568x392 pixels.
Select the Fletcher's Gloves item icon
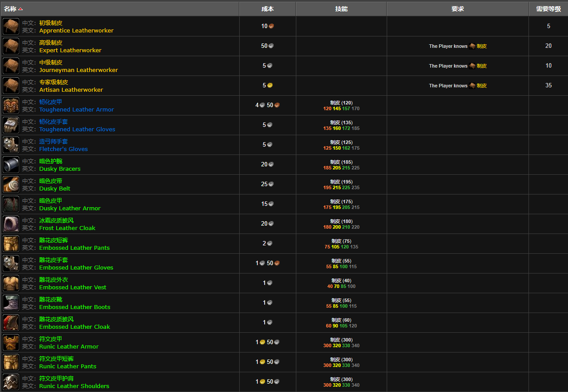tap(11, 145)
